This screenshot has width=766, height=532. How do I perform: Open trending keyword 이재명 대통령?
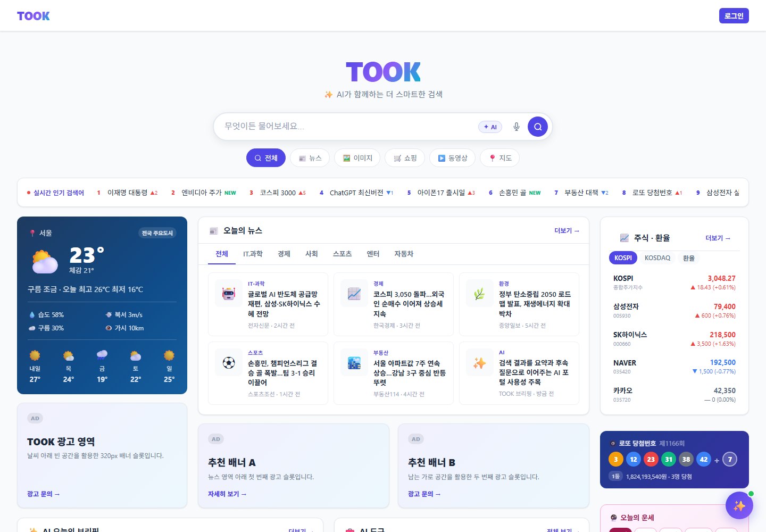point(127,193)
